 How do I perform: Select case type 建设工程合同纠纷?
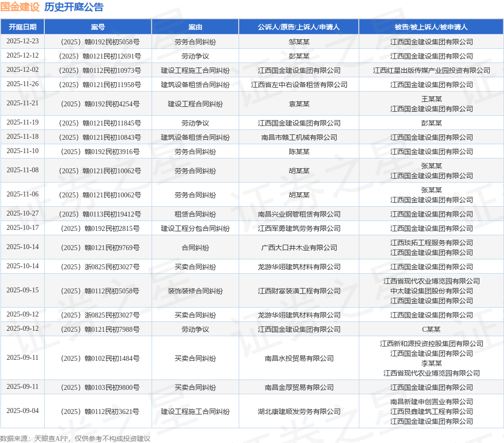[x=195, y=104]
